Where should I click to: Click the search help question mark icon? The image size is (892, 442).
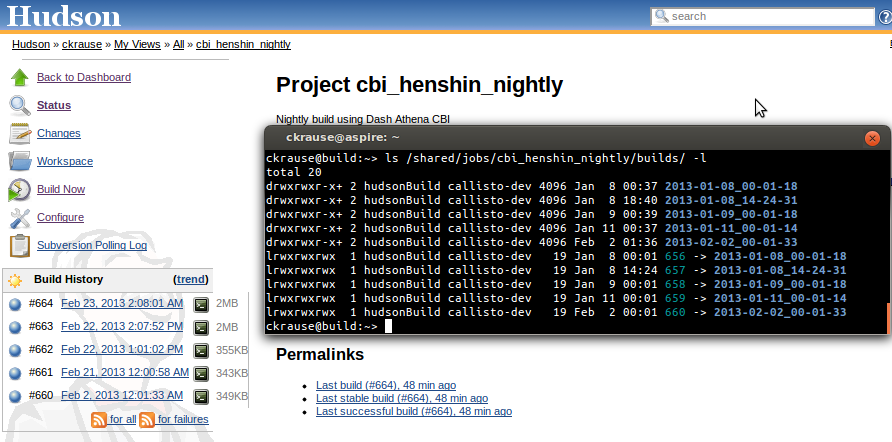pos(885,17)
